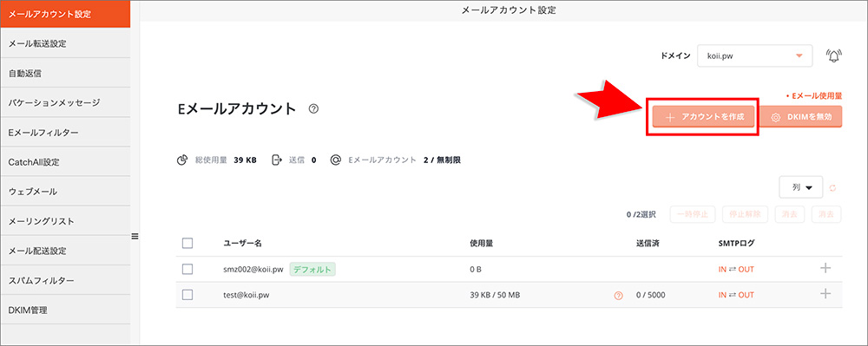Go to メーリングリスト menu item
This screenshot has width=868, height=346.
[65, 221]
